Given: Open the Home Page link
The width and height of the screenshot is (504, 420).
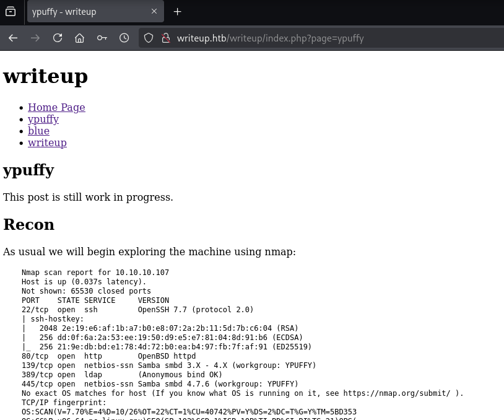Looking at the screenshot, I should pyautogui.click(x=56, y=107).
